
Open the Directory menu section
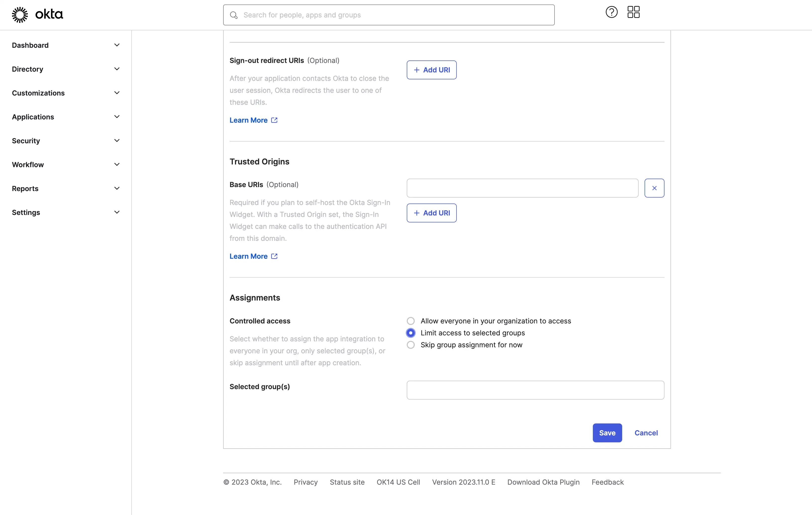pyautogui.click(x=66, y=69)
